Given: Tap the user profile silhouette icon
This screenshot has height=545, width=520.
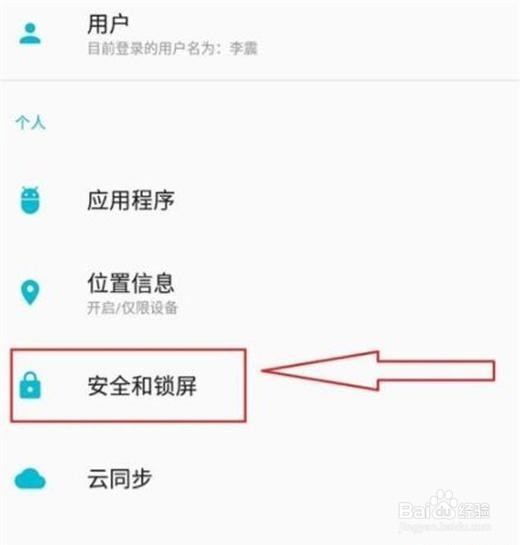Looking at the screenshot, I should (x=30, y=33).
